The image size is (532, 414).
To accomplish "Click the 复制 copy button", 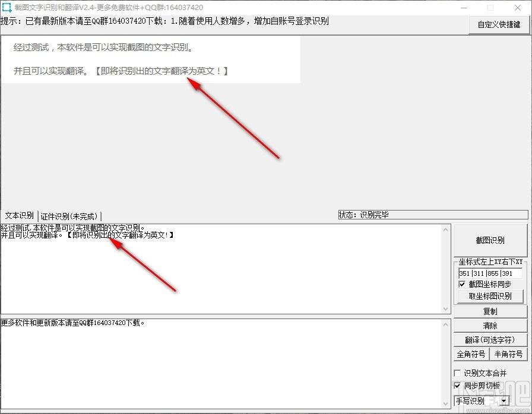I will click(490, 311).
